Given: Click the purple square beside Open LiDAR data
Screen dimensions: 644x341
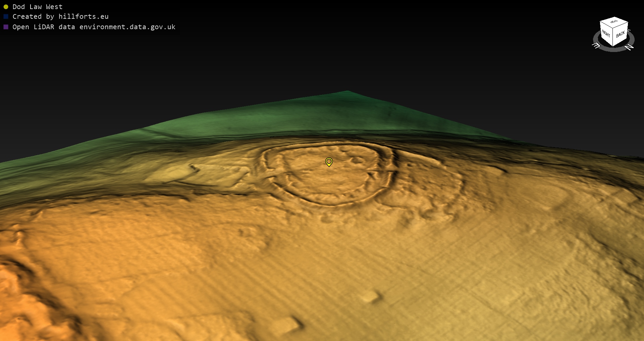Looking at the screenshot, I should [x=6, y=27].
